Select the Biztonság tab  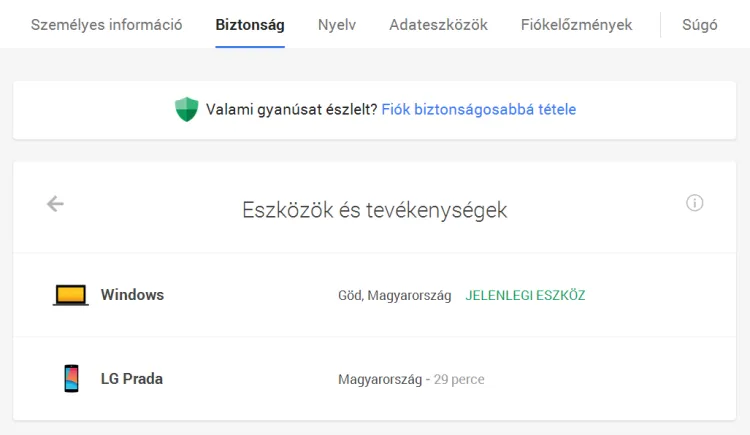[x=250, y=25]
